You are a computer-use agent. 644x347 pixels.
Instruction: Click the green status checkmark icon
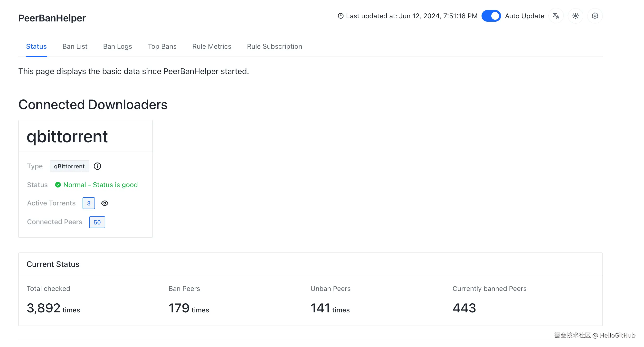click(x=58, y=185)
